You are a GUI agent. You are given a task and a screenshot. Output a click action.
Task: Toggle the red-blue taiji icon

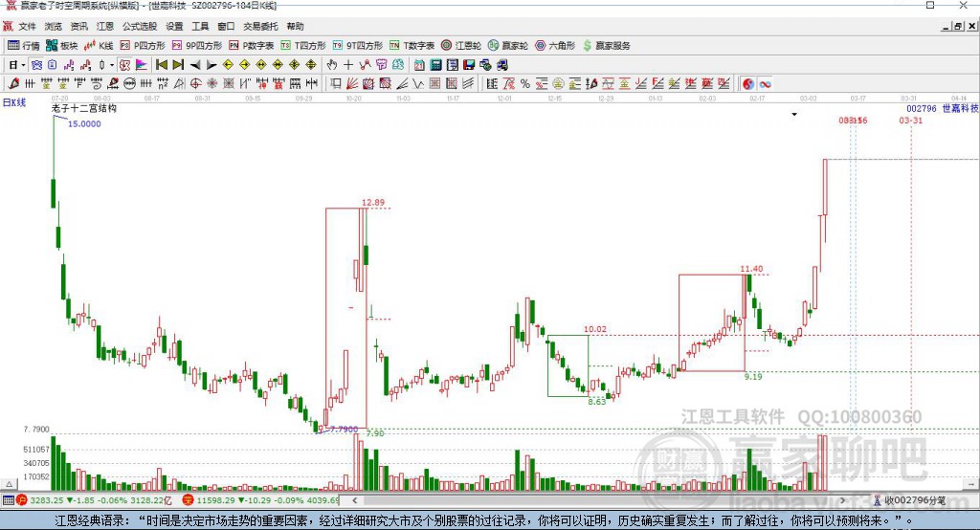[748, 84]
